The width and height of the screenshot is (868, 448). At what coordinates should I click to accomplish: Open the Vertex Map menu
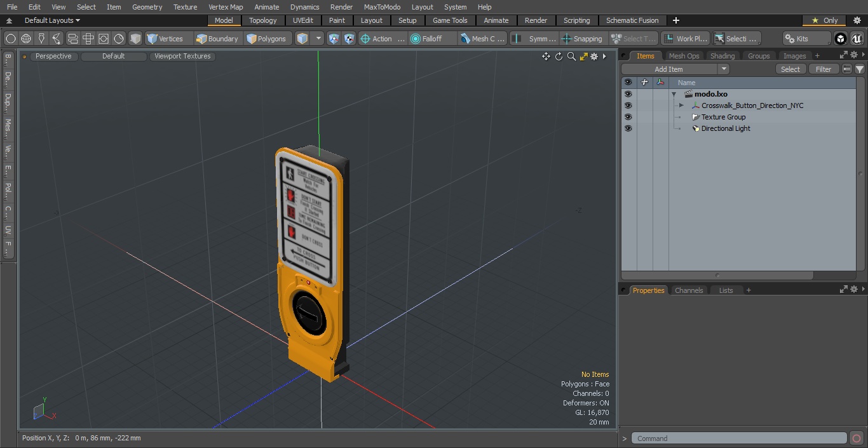pos(226,7)
